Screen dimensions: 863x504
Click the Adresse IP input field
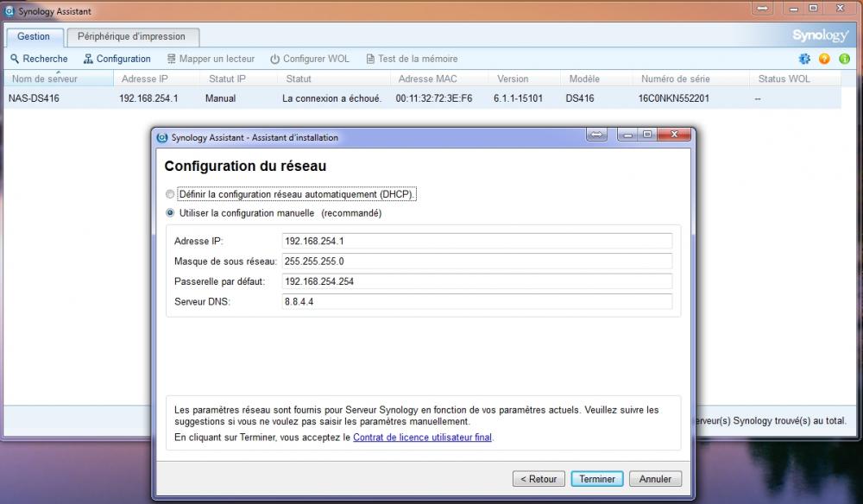476,241
